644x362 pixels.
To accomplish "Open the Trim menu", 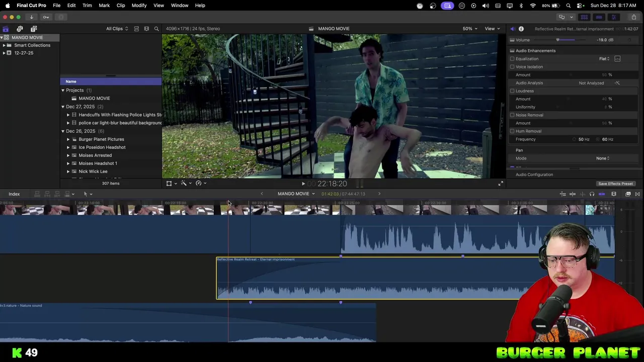I will point(87,6).
